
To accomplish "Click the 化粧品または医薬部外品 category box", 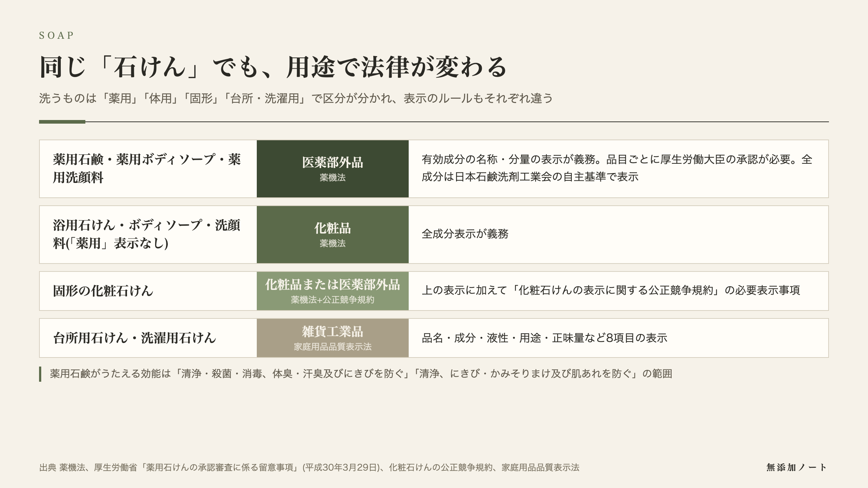I will [x=333, y=291].
